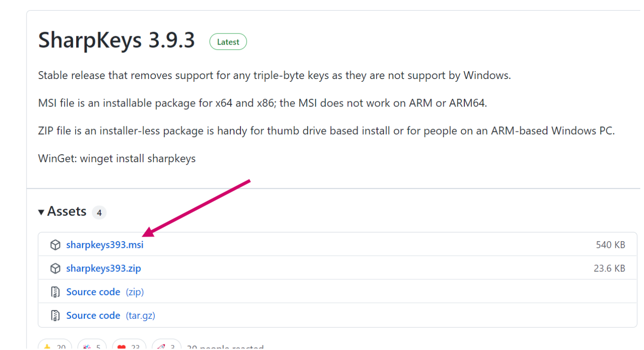
Task: Click the 23.6 KB file size
Action: 609,269
